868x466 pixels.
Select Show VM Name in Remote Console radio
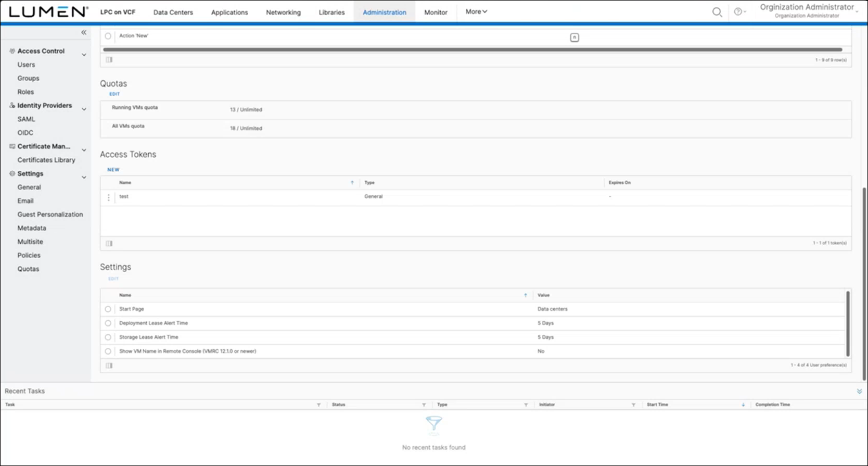coord(108,351)
